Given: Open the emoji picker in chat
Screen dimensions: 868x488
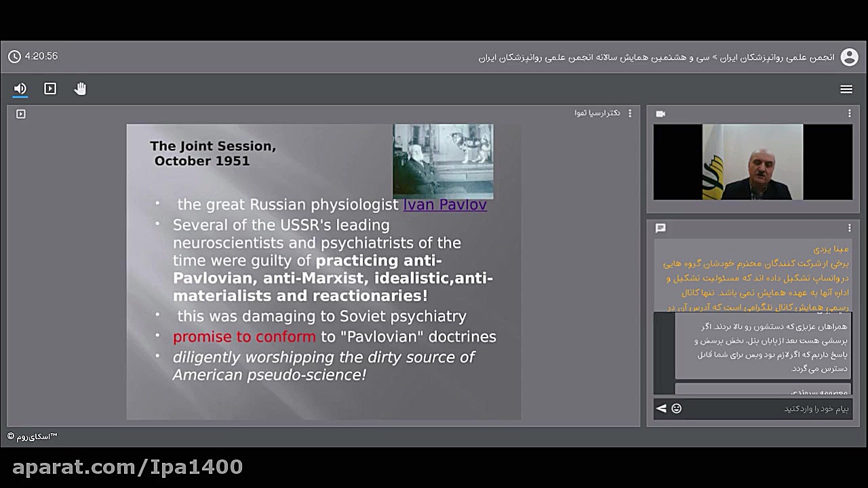Looking at the screenshot, I should pos(676,408).
